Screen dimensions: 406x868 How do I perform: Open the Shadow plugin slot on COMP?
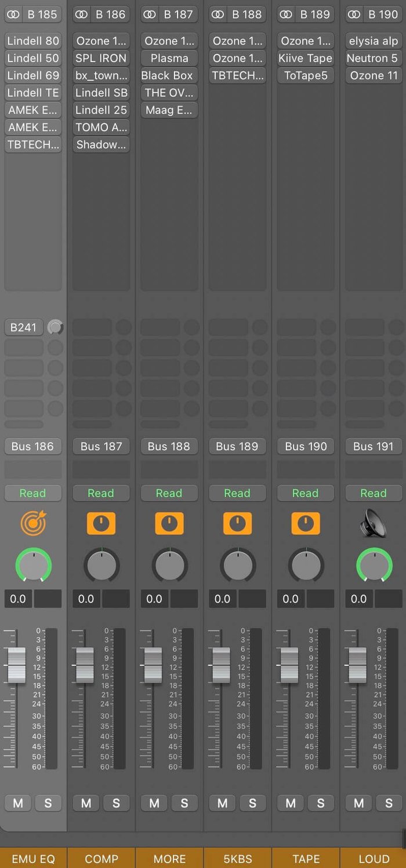(x=101, y=144)
